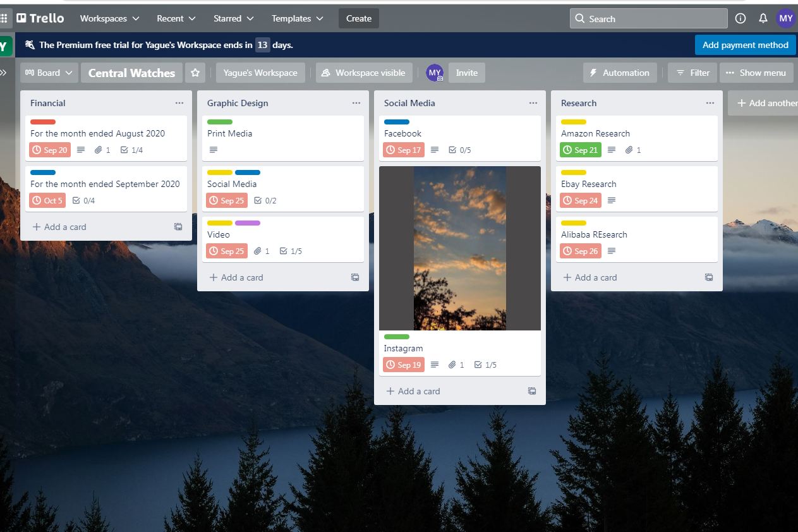798x532 pixels.
Task: Click purple label on Video card
Action: click(248, 223)
